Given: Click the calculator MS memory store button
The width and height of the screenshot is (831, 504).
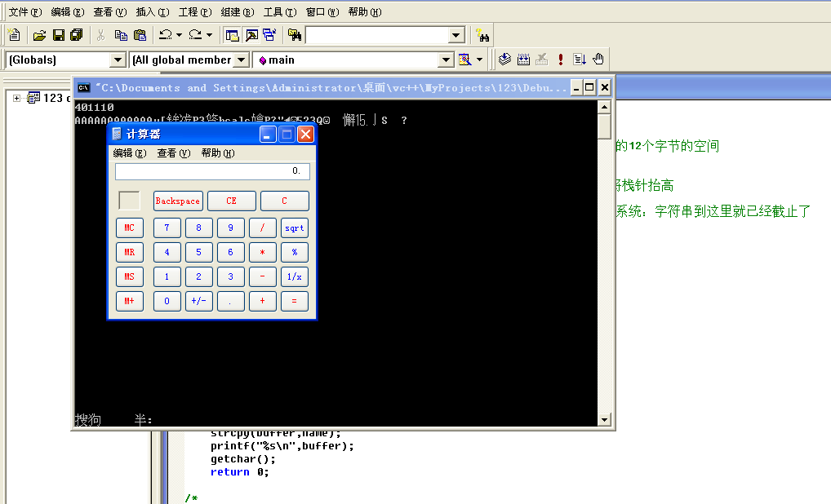Looking at the screenshot, I should [129, 277].
